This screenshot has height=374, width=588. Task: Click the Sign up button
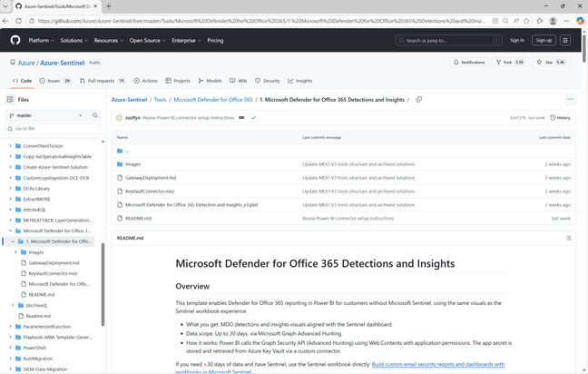pyautogui.click(x=544, y=40)
